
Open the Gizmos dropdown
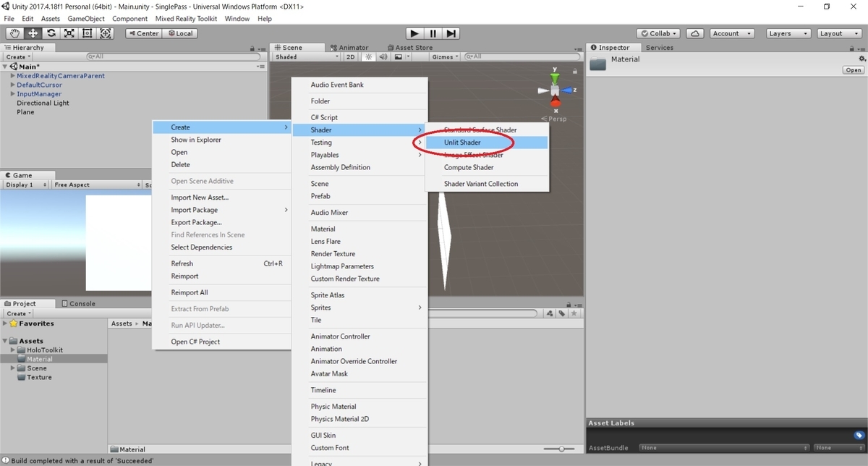[445, 56]
